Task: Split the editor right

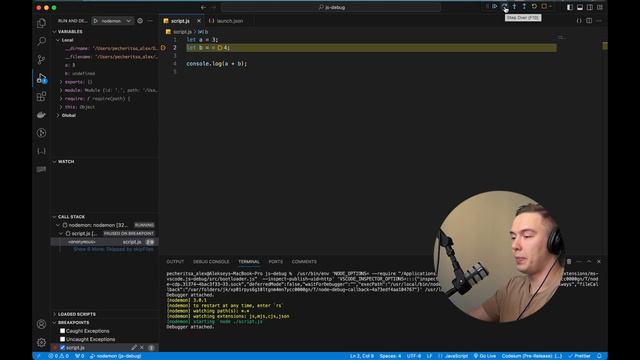Action: tap(589, 21)
